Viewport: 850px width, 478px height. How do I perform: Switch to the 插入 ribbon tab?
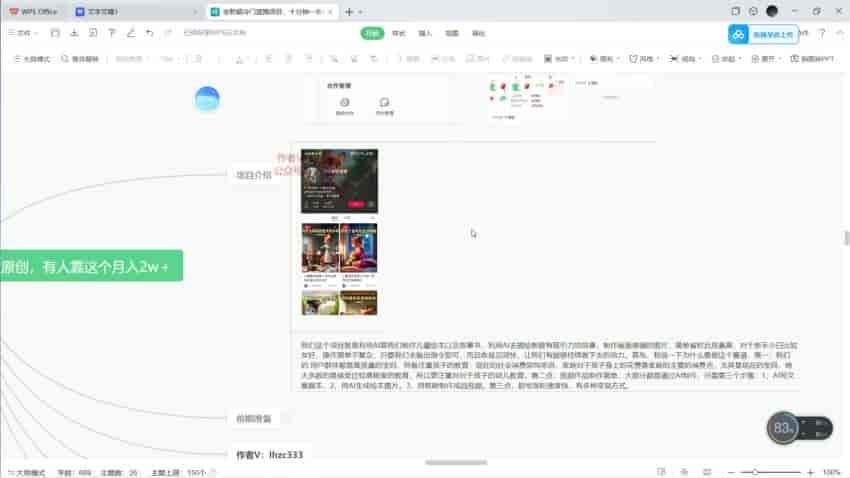pos(425,34)
